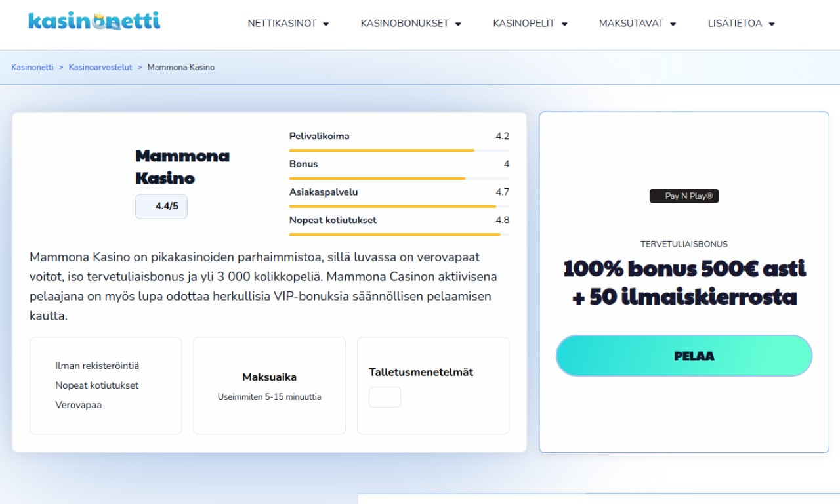The height and width of the screenshot is (504, 840).
Task: Go to Kasinonetti breadcrumb link
Action: 32,68
